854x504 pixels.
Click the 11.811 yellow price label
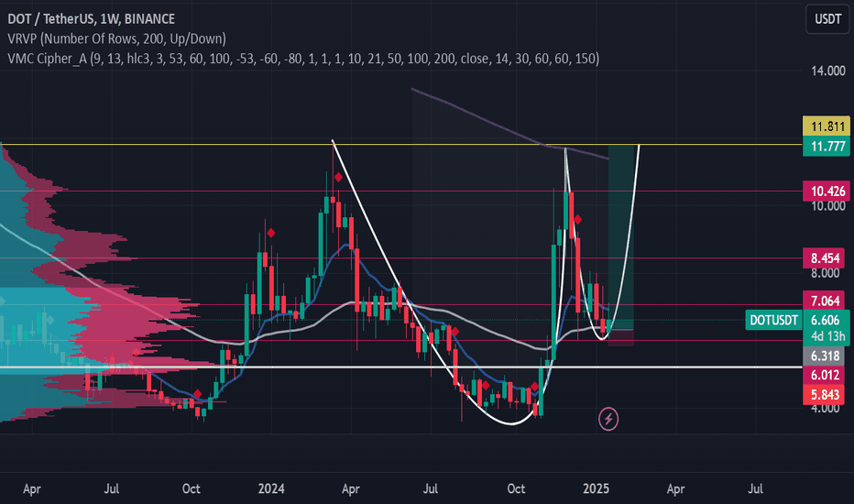[x=827, y=126]
